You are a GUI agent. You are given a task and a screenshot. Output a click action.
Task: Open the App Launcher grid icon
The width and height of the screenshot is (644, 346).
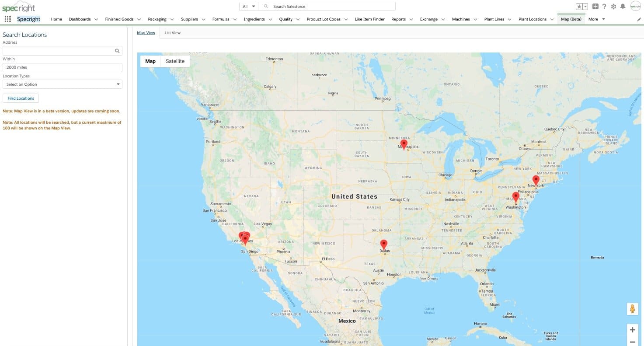7,19
